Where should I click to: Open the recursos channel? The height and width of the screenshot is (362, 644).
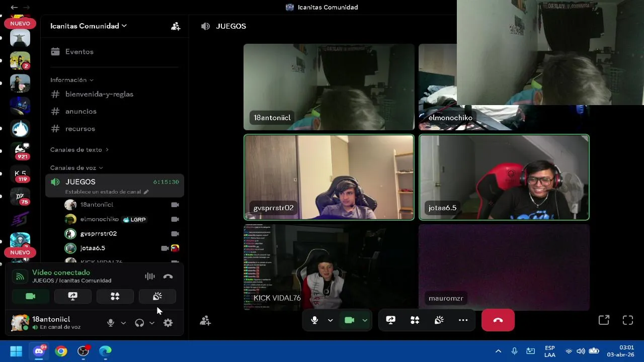coord(115,129)
